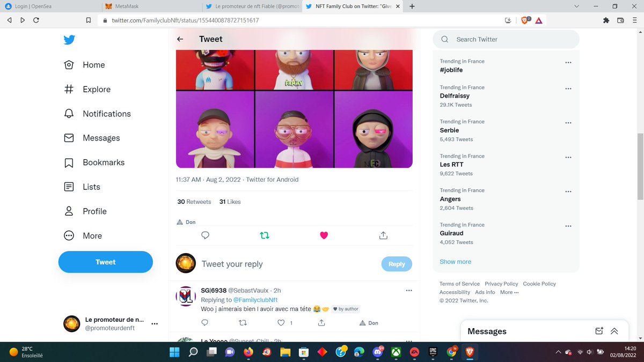This screenshot has height=362, width=644.
Task: Retweet SebastVaulx's comment
Action: point(243,323)
